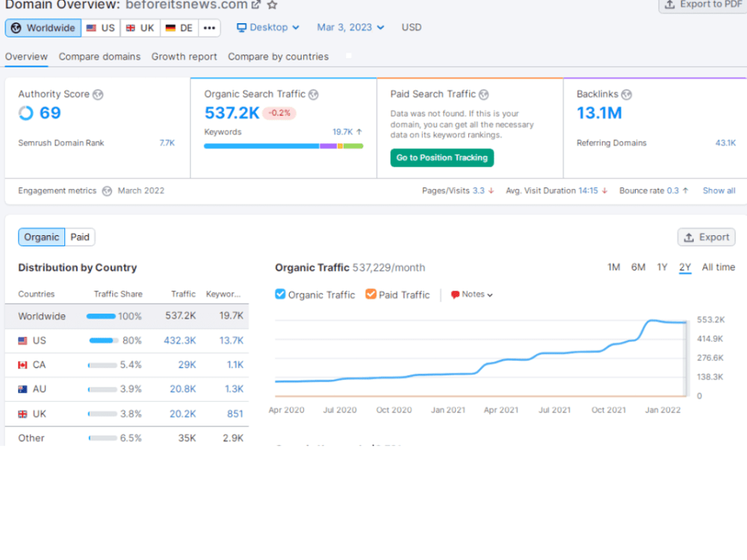Click the UK flag icon in the region bar
This screenshot has height=560, width=747.
(x=131, y=28)
